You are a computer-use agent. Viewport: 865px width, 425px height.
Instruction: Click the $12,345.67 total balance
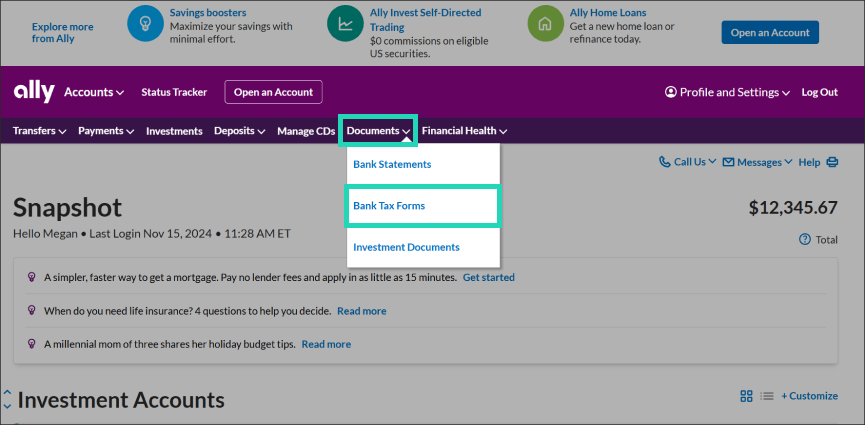tap(793, 208)
